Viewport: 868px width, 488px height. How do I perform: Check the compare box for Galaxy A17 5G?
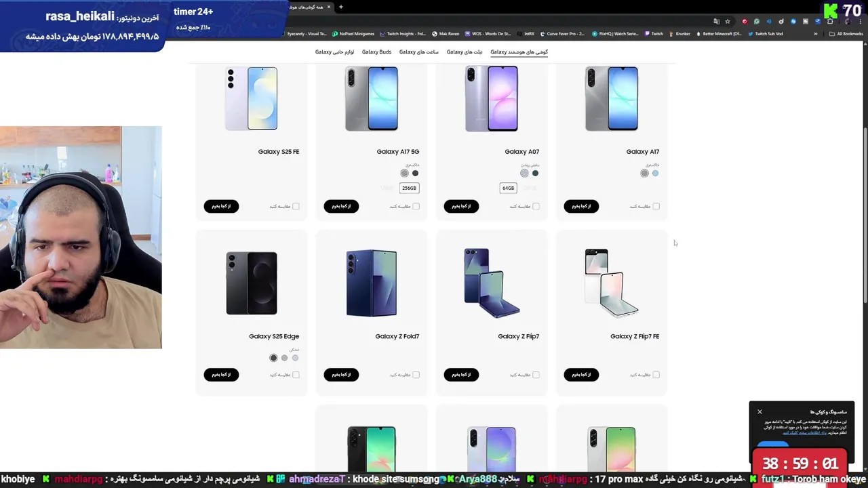[x=416, y=206]
